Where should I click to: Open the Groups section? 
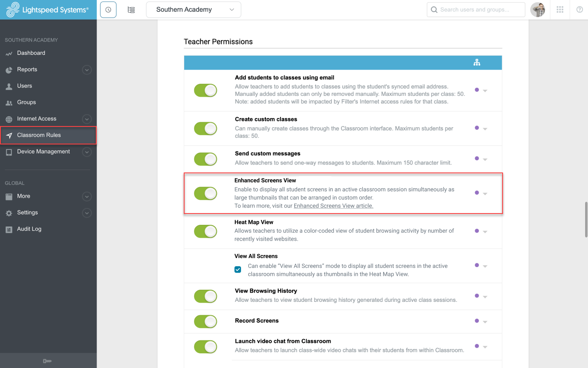(26, 102)
